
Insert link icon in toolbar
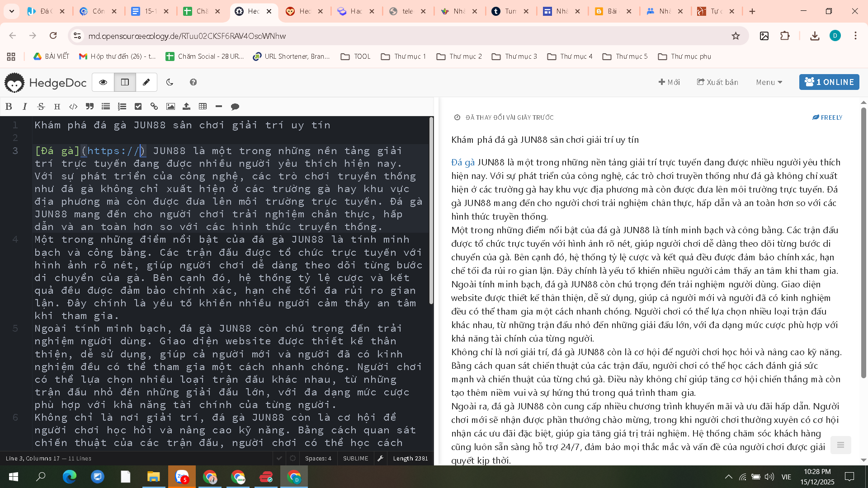point(154,107)
